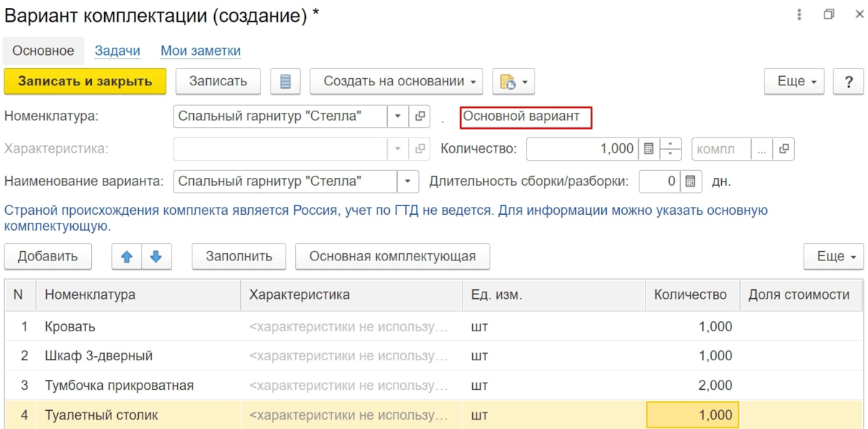The image size is (868, 429).
Task: Expand the Номенклатура dropdown list
Action: [398, 116]
